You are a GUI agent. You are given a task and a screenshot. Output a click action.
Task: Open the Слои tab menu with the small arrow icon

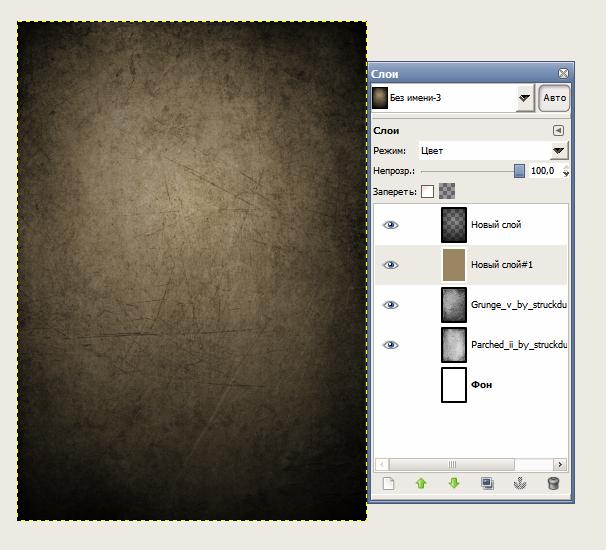[x=558, y=131]
